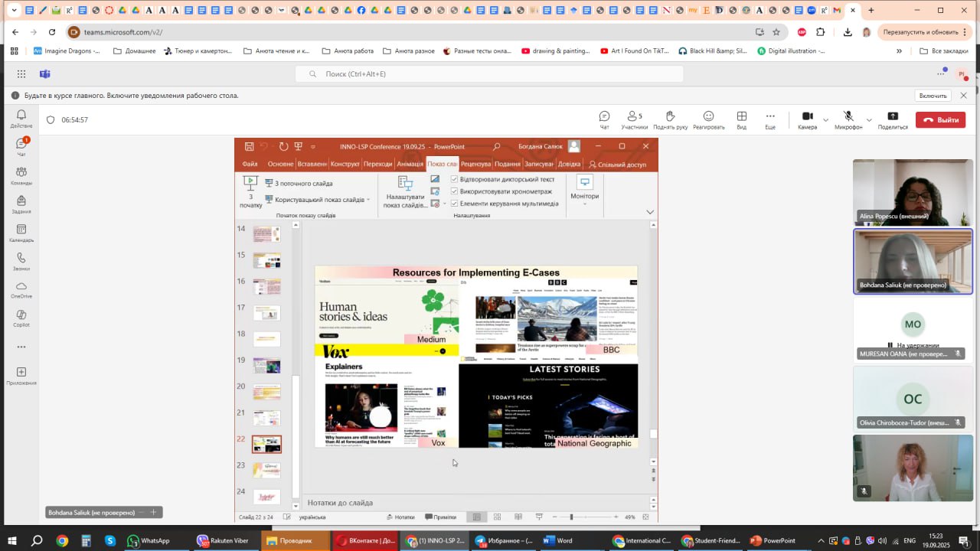
Task: Click the Включить notifications button
Action: click(933, 96)
